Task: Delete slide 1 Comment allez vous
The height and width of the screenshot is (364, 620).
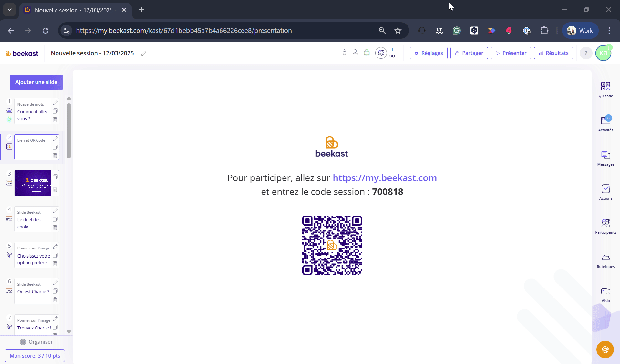Action: tap(55, 120)
